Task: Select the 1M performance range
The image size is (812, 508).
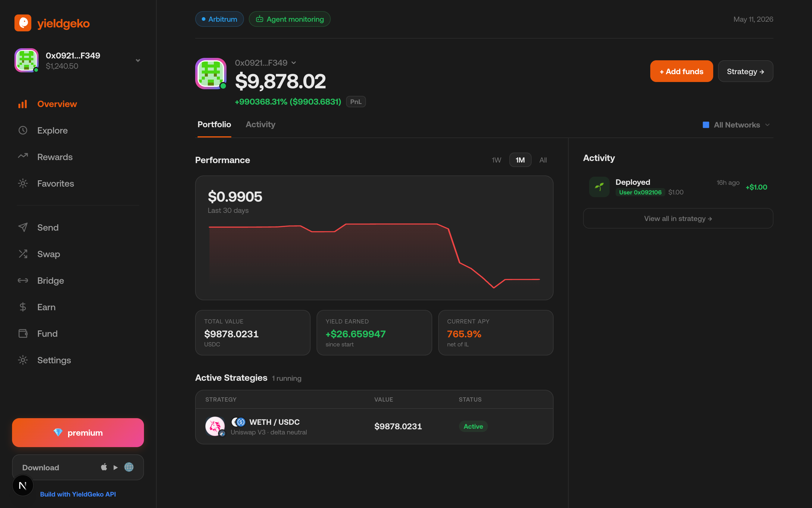Action: click(x=520, y=160)
